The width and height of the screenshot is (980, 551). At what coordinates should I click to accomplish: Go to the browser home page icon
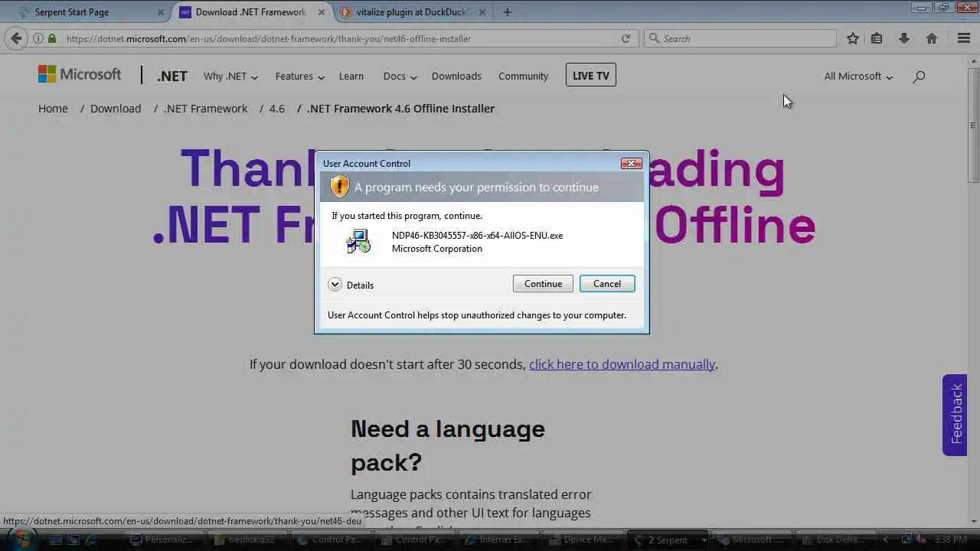coord(932,38)
